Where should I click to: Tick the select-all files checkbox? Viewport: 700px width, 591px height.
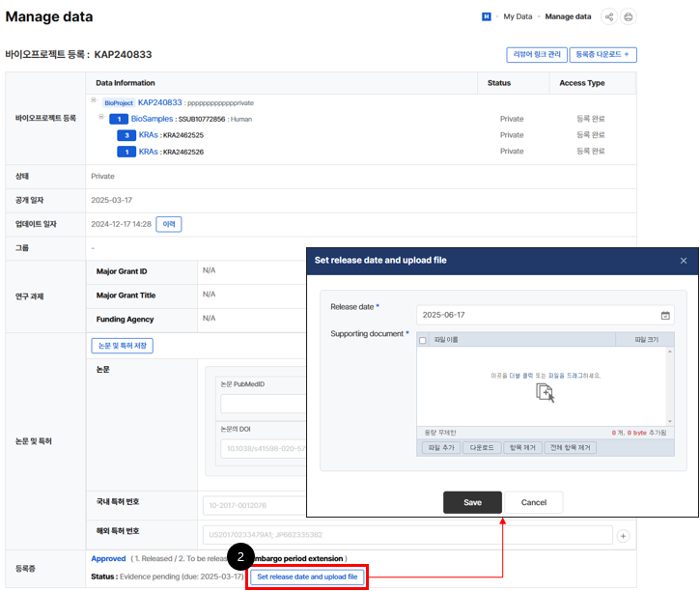(x=423, y=340)
